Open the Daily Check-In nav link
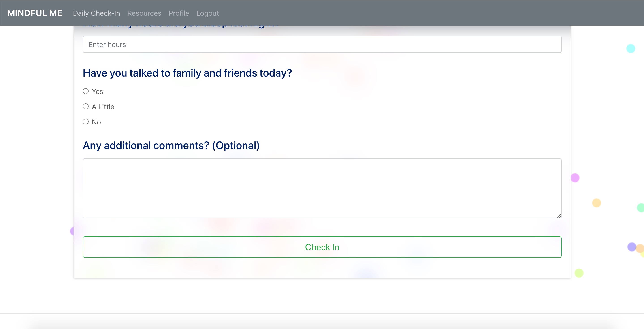 tap(96, 13)
